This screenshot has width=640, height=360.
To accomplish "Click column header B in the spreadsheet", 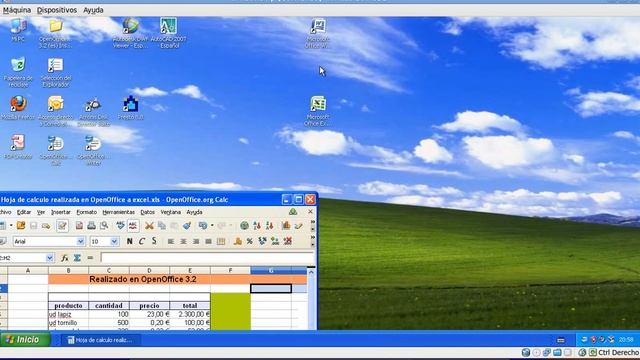I will 68,271.
